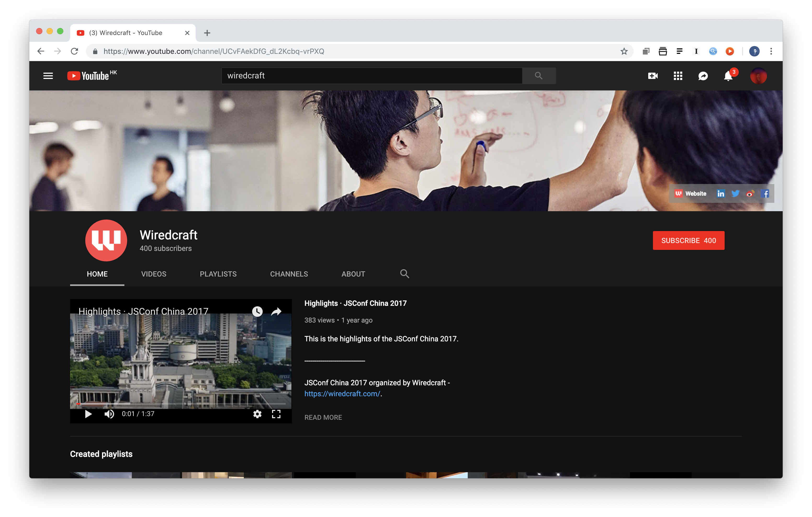Switch to the HOME channel tab
This screenshot has height=517, width=812.
coord(97,274)
